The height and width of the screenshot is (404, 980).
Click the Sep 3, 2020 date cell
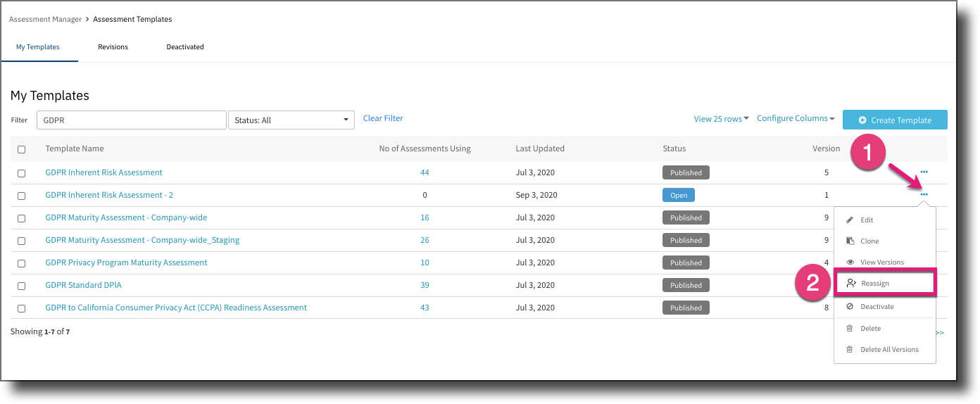pyautogui.click(x=536, y=195)
